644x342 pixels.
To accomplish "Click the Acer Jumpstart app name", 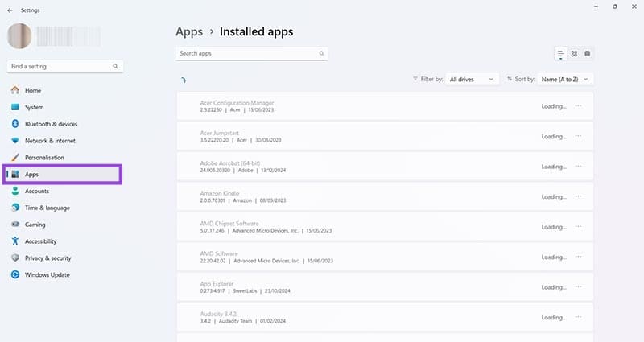I will (219, 133).
